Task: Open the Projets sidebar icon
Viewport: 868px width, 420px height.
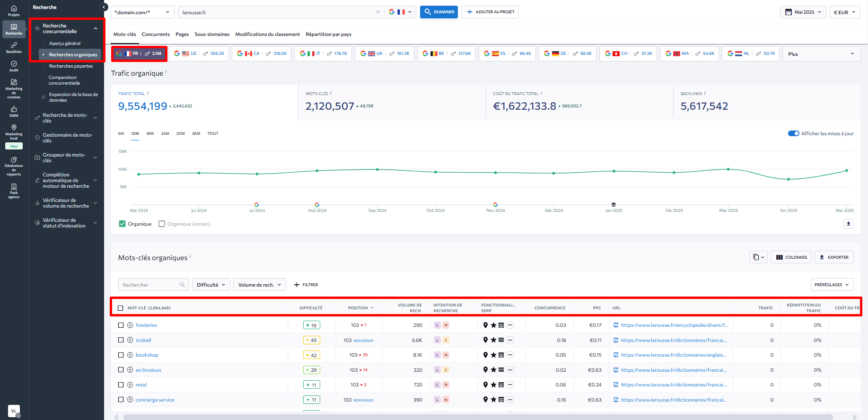Action: coord(14,10)
